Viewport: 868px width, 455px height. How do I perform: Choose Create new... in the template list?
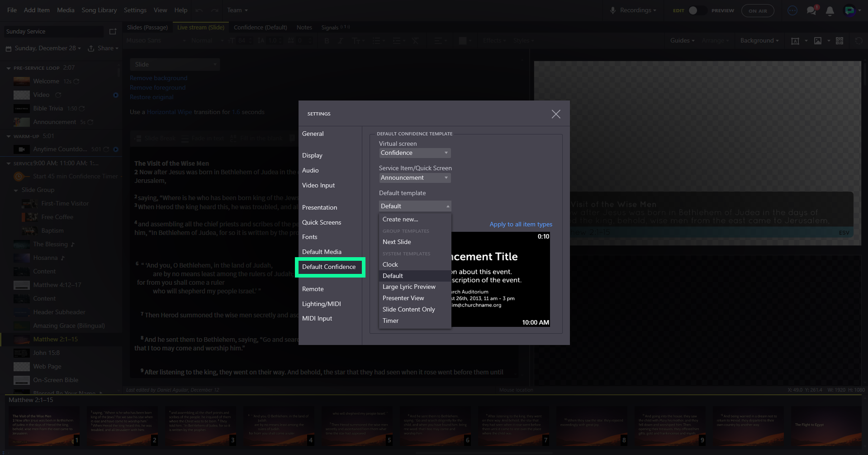(x=400, y=219)
